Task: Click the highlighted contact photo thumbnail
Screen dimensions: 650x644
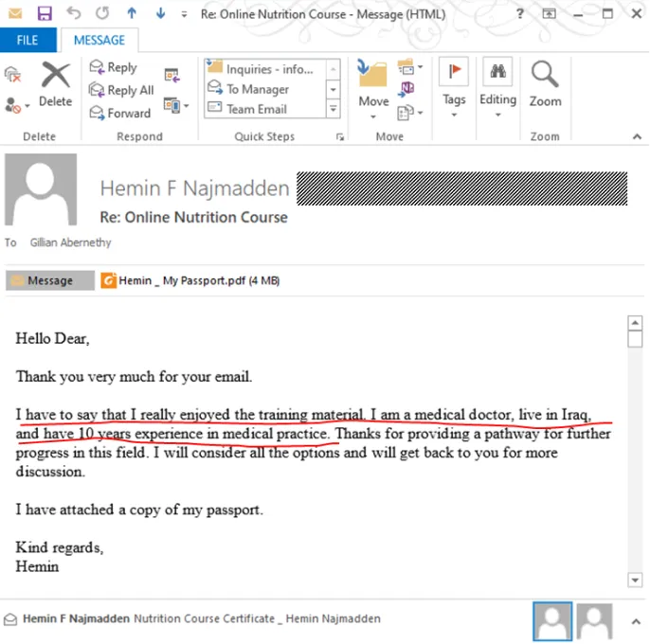Action: (x=552, y=620)
